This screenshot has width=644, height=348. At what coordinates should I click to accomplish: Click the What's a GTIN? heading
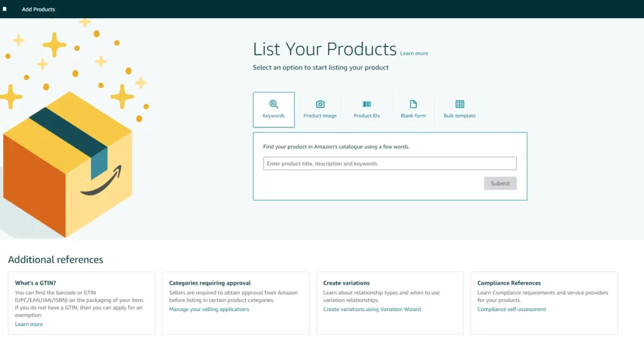(x=35, y=283)
